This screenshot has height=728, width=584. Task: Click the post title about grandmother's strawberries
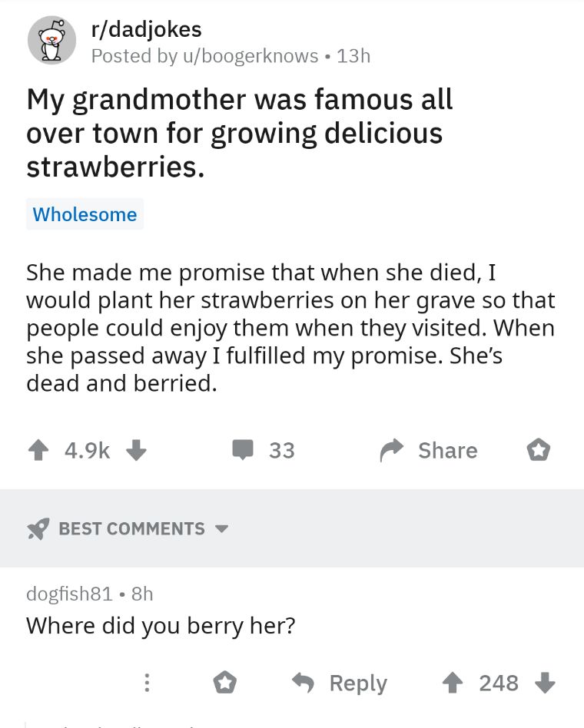239,134
